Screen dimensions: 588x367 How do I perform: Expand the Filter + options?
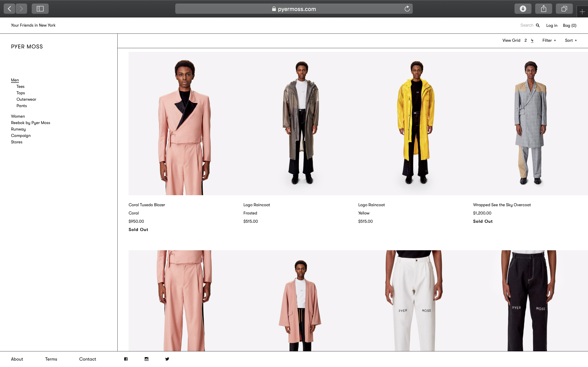tap(549, 40)
